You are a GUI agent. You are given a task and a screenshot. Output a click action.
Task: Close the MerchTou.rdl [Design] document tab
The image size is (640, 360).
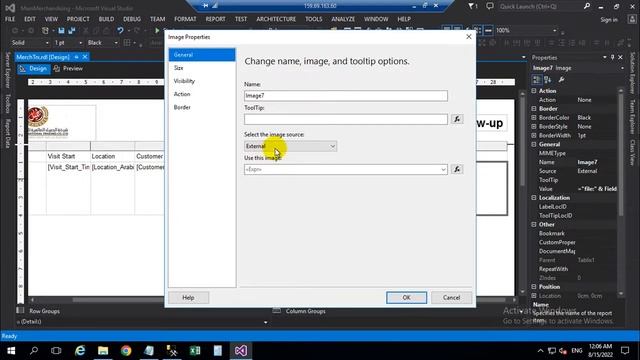click(x=85, y=57)
